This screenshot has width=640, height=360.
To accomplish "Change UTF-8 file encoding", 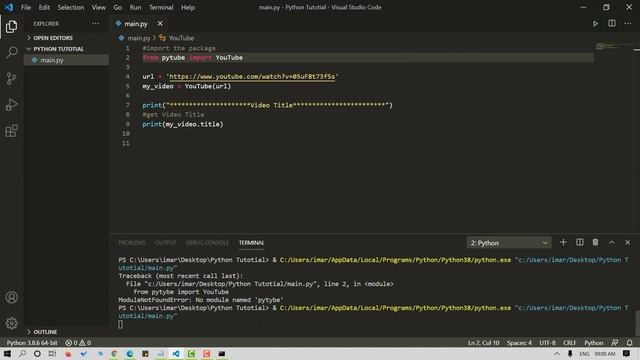I will coord(547,343).
